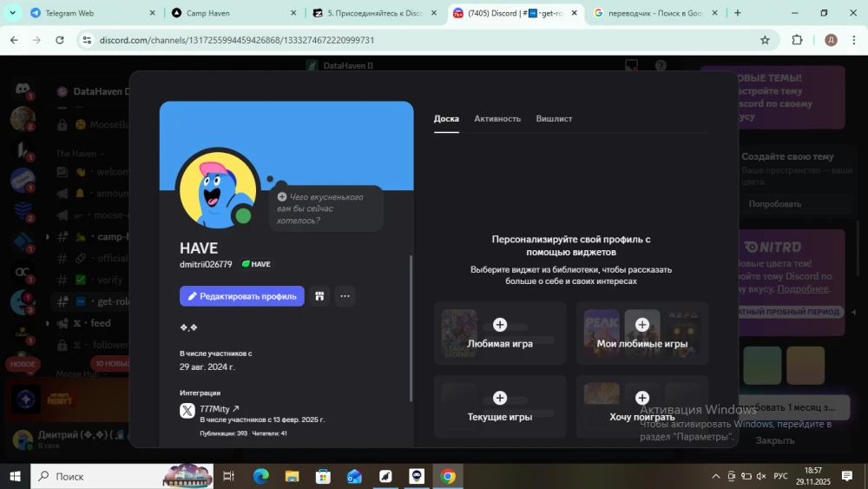This screenshot has height=489, width=868.
Task: Click the profile panel vertical scrollbar
Action: (x=411, y=330)
